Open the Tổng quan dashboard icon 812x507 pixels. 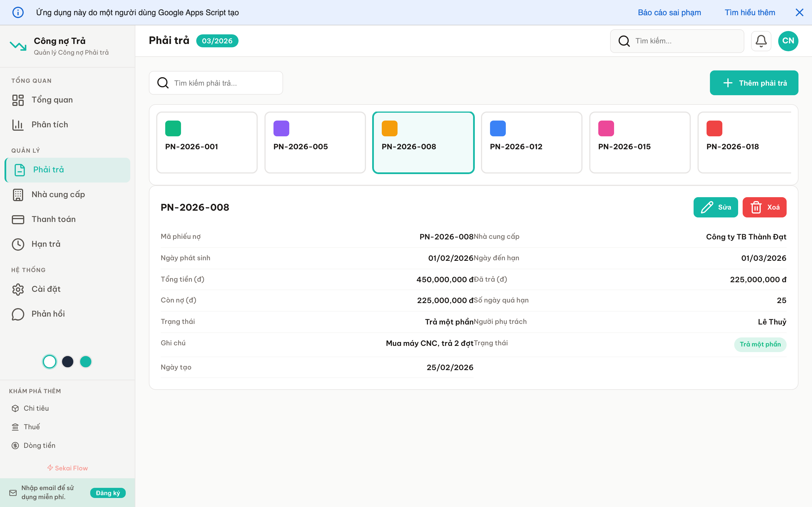18,100
